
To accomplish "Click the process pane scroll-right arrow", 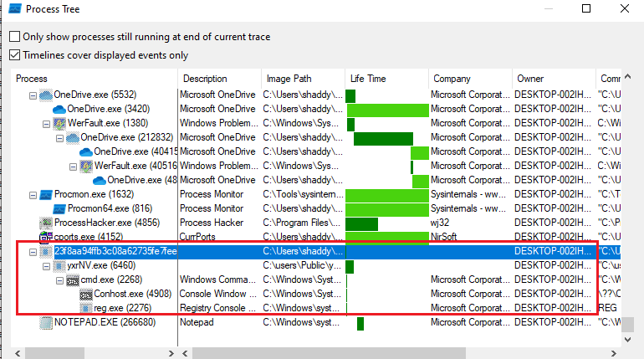I will [171, 353].
